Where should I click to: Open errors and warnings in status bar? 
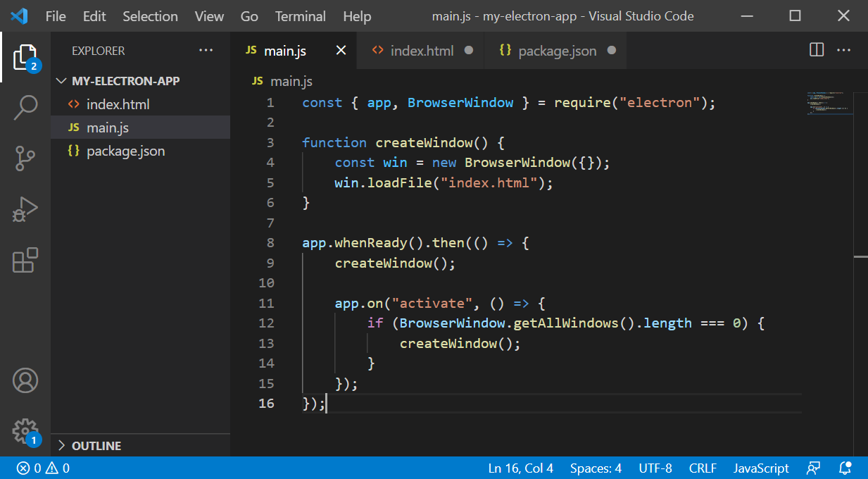[x=43, y=468]
